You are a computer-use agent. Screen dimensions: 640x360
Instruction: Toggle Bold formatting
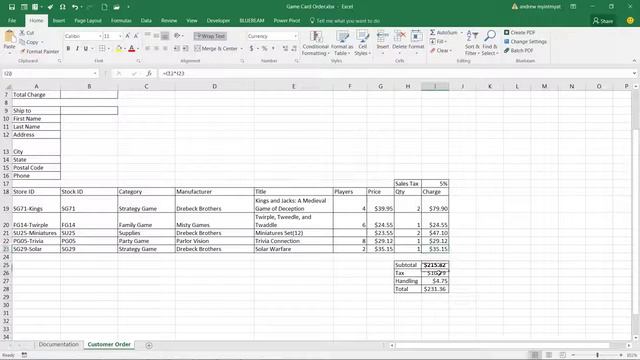click(x=68, y=49)
